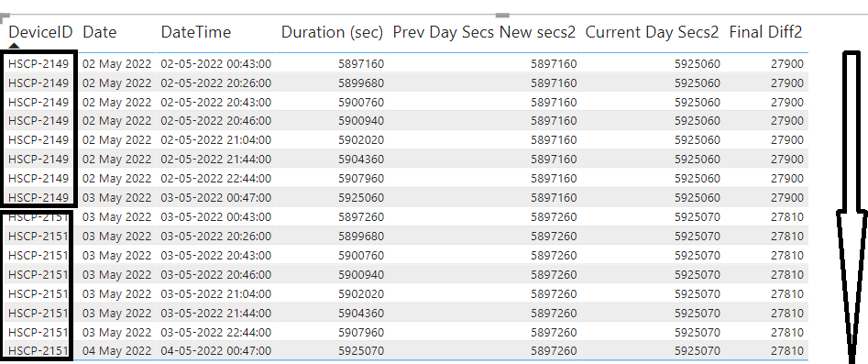Select cell 03-05-2022 00:43:00
Image resolution: width=868 pixels, height=364 pixels.
click(216, 216)
